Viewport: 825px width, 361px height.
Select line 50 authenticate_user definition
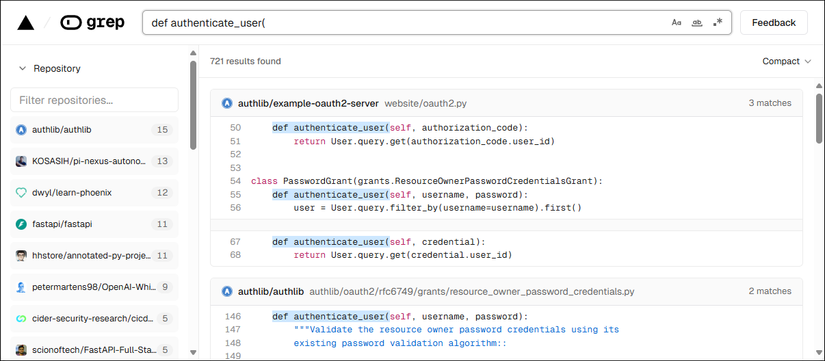pyautogui.click(x=400, y=128)
